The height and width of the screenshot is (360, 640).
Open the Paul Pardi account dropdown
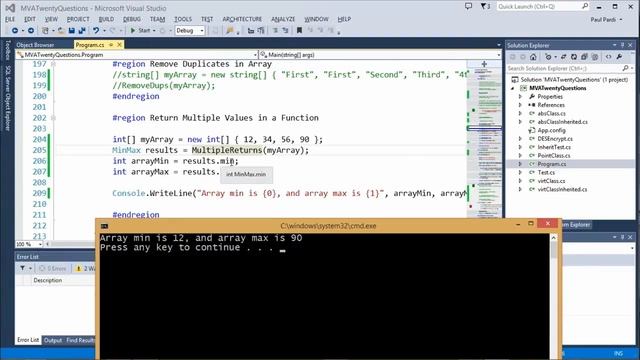[x=606, y=19]
